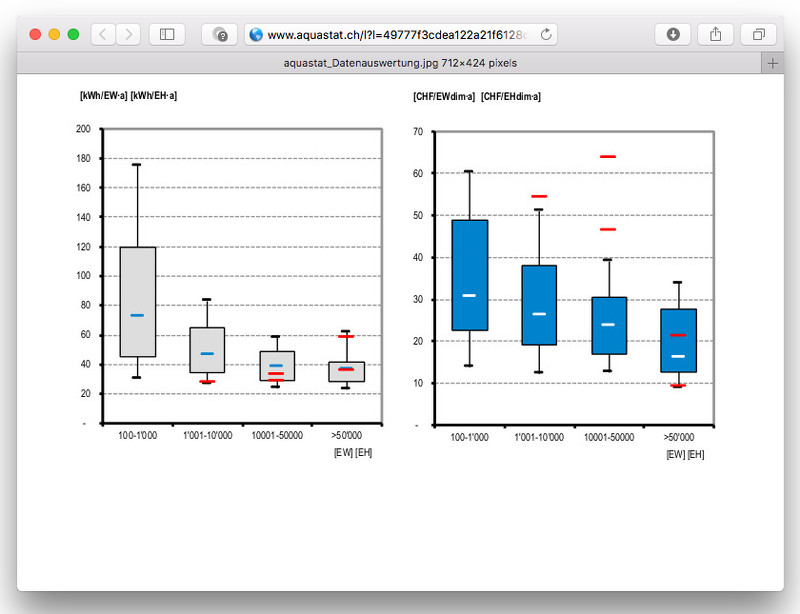
Task: Zoom the Safari window to full screen
Action: [x=73, y=34]
